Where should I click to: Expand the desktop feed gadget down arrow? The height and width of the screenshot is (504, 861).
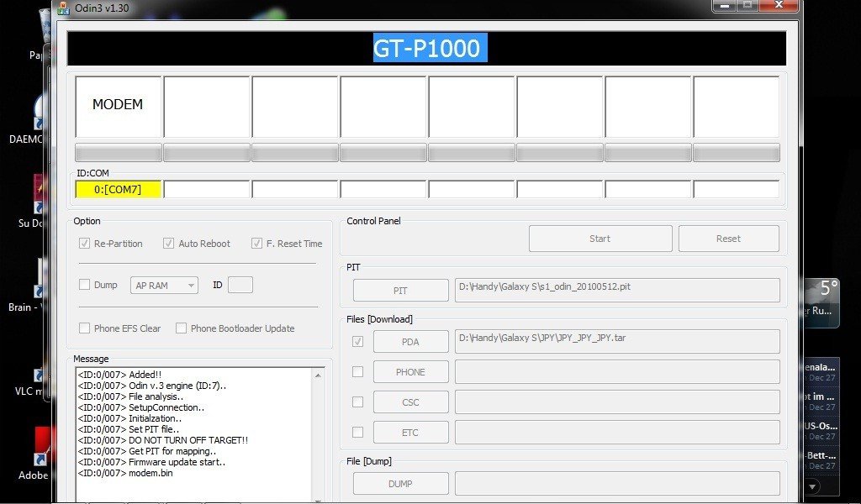[812, 486]
